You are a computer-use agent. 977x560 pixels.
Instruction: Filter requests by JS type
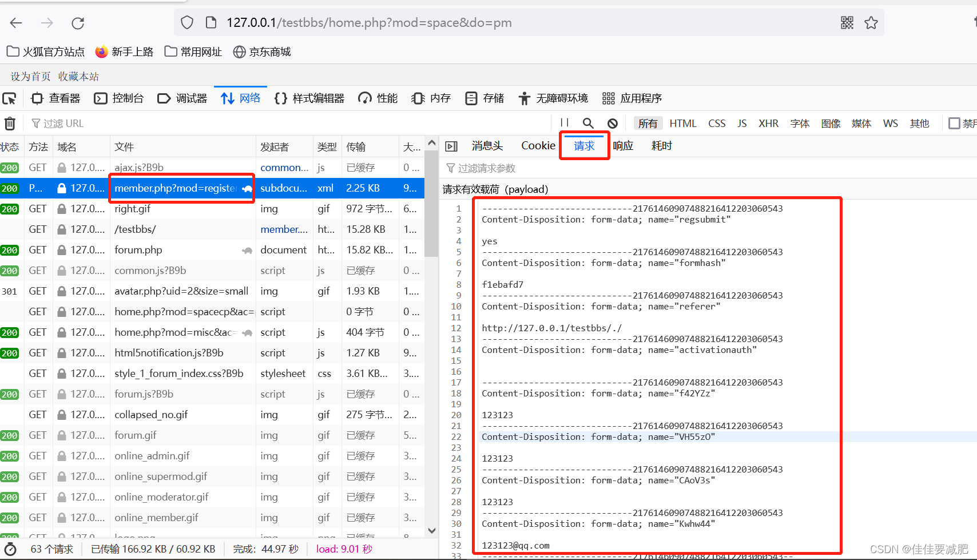coord(742,124)
